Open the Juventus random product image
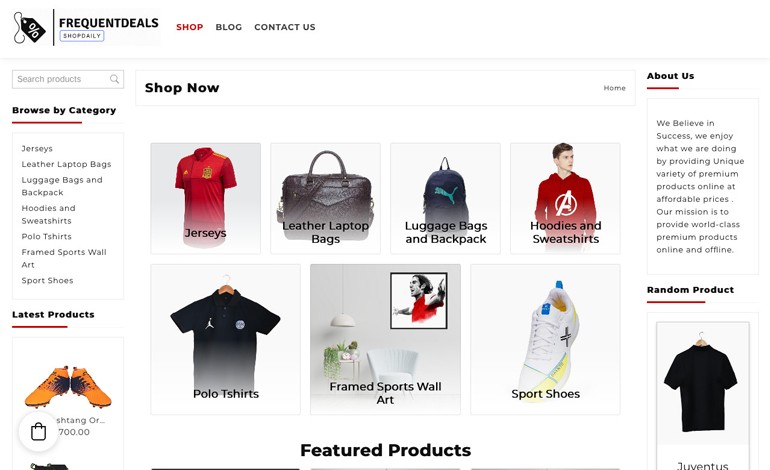This screenshot has width=770, height=470. point(703,384)
